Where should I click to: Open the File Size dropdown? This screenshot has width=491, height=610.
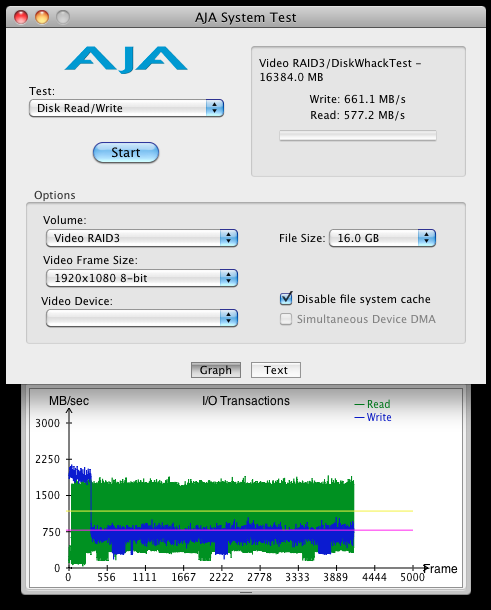point(382,238)
